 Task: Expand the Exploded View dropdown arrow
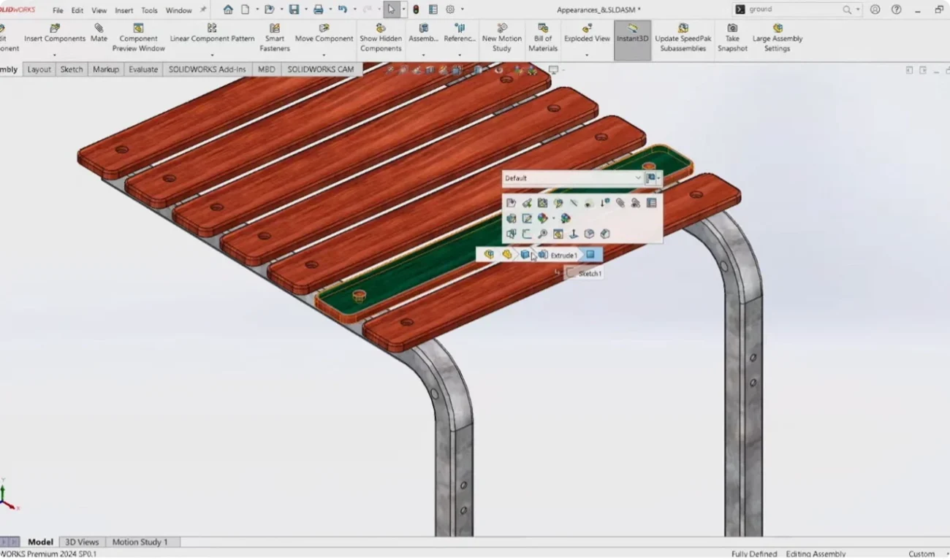point(586,55)
